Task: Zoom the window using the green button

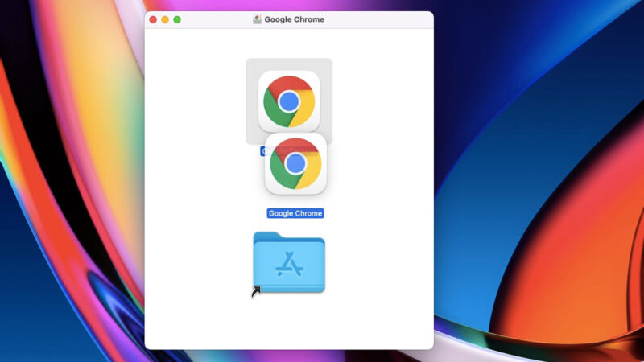Action: [177, 19]
